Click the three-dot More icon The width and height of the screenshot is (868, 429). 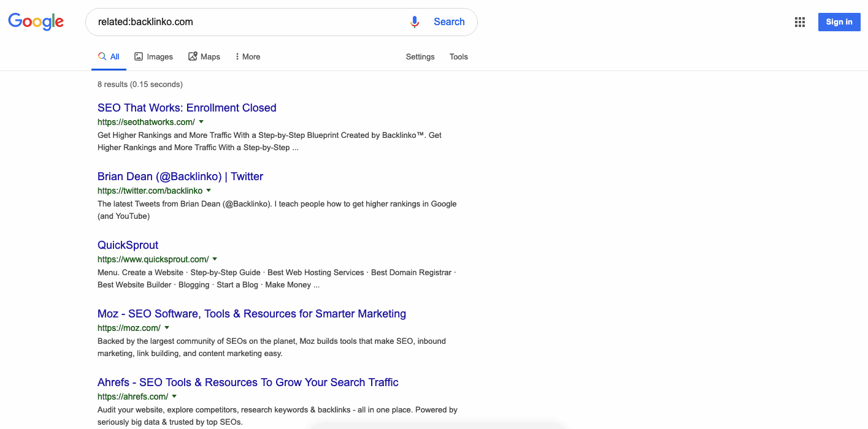(238, 56)
